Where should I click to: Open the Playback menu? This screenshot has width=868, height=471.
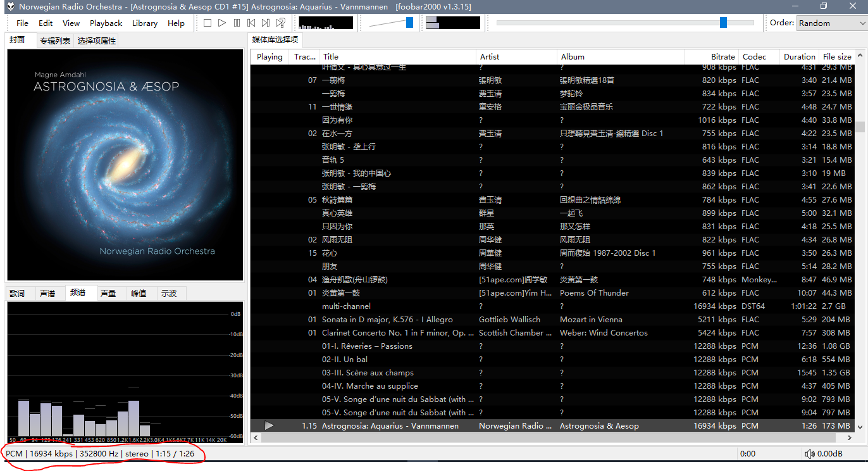106,23
